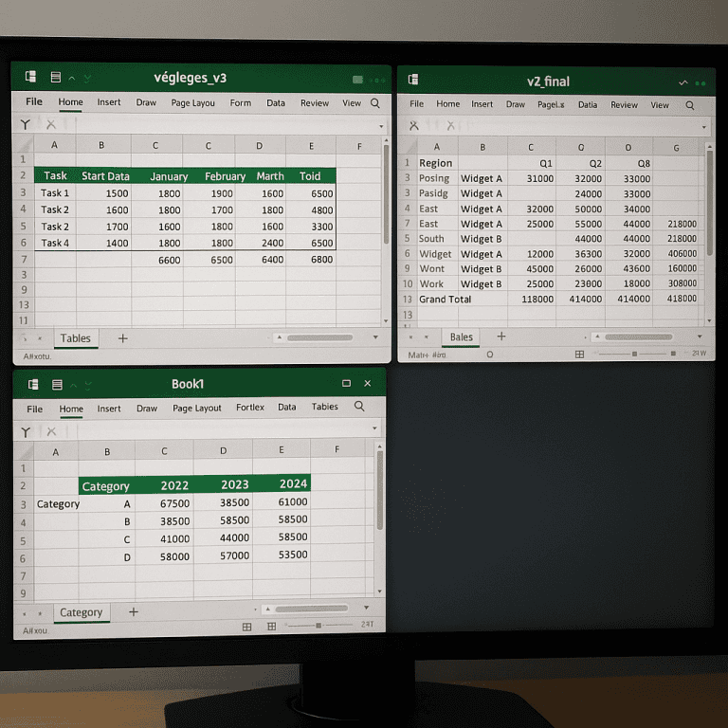Add a new sheet next to the Bales tab
Screen dimensions: 728x728
tap(501, 337)
